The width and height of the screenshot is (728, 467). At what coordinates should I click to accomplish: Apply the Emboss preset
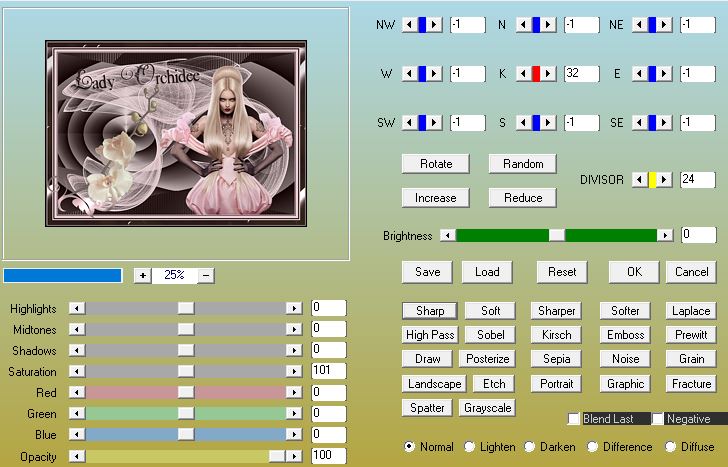[625, 335]
